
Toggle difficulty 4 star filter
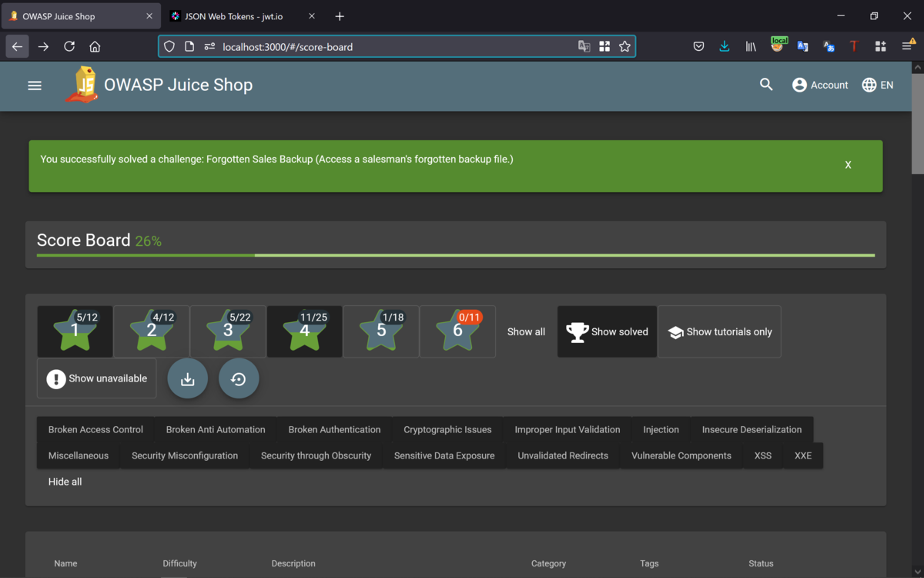(304, 331)
